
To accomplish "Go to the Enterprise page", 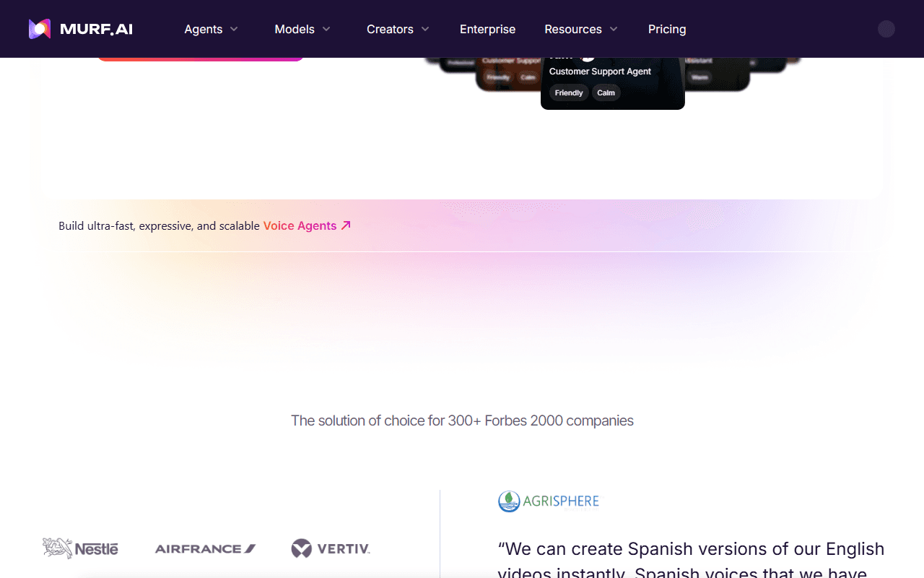I will pos(488,29).
